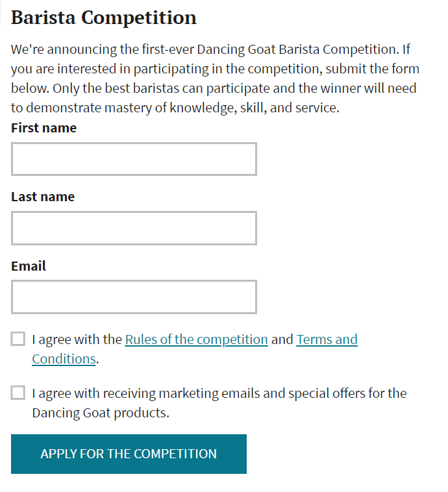Viewport: 448px width, 492px height.
Task: Open the Terms and Conditions link
Action: [327, 339]
